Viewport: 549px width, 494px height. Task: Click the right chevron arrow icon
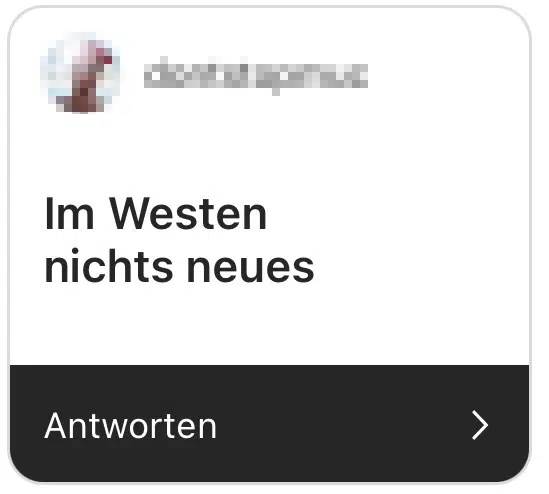click(480, 425)
